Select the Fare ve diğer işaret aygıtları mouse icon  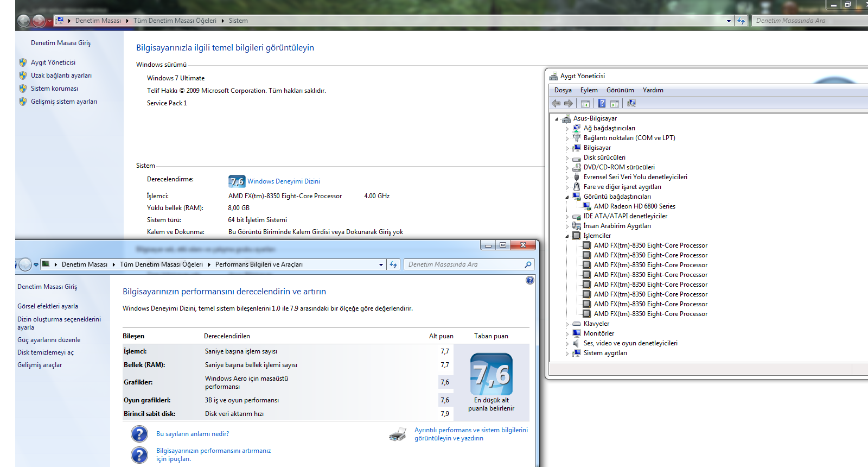point(577,187)
